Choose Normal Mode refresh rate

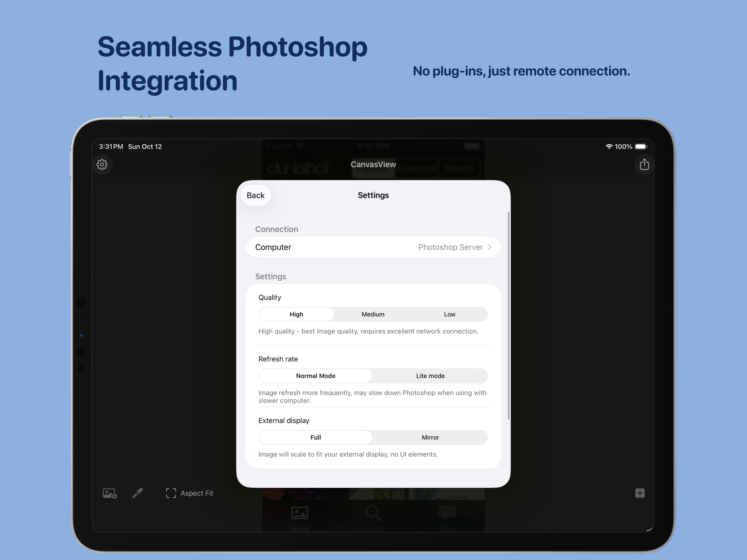(x=316, y=376)
